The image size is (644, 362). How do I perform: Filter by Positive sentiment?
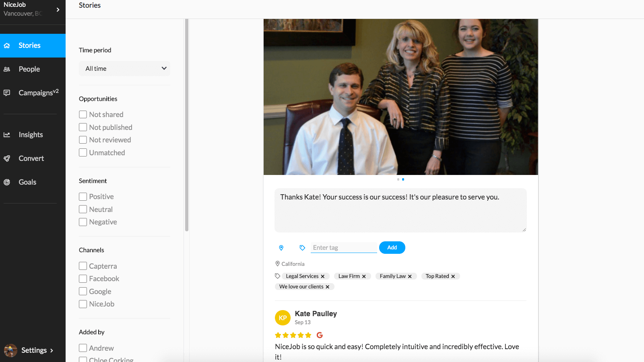83,197
